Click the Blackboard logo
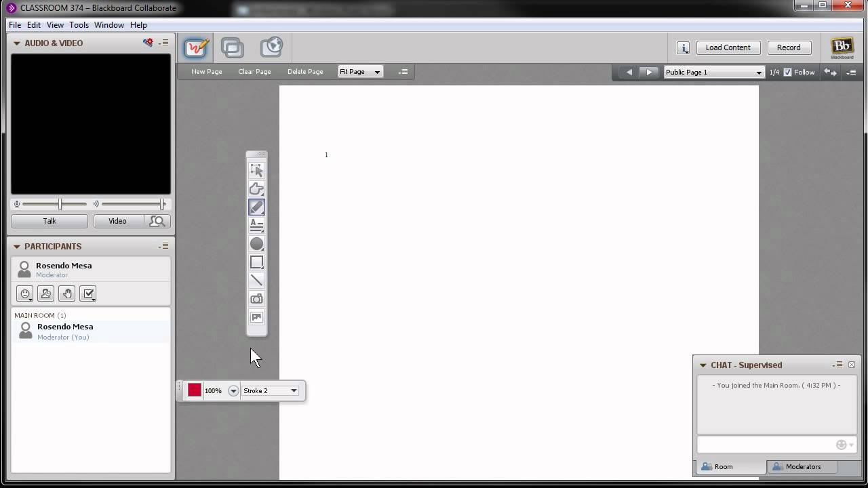868x488 pixels. point(842,47)
